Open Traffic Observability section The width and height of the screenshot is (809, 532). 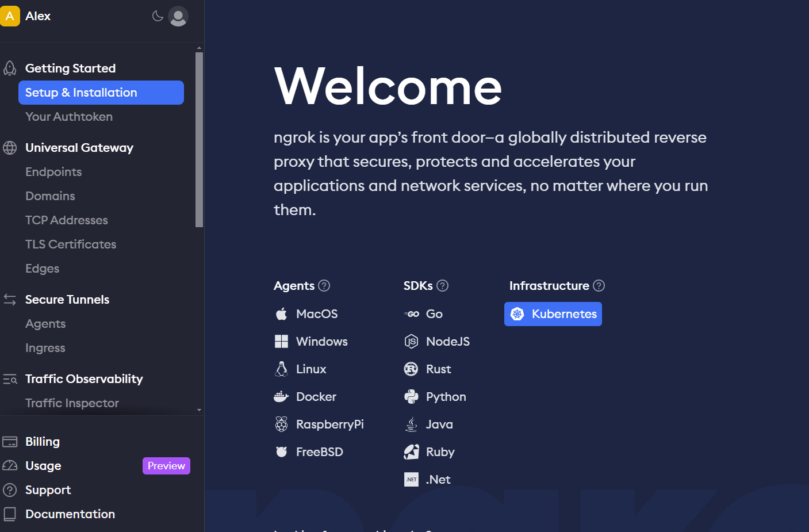click(84, 379)
